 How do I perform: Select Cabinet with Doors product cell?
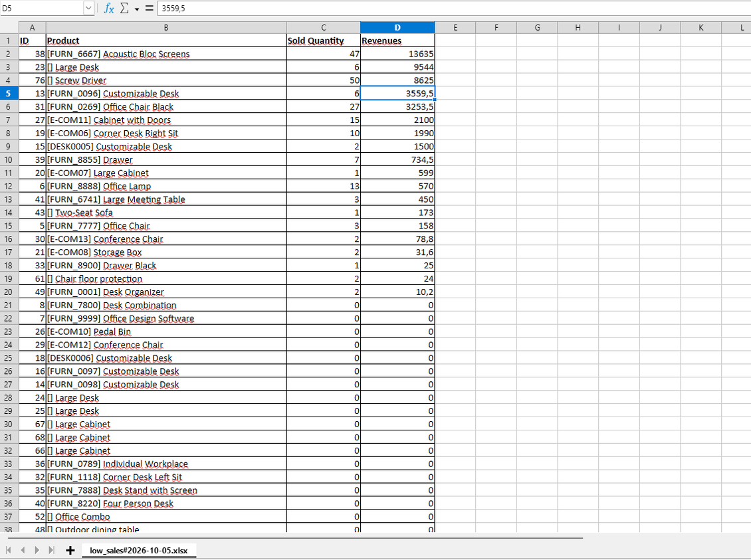click(166, 120)
